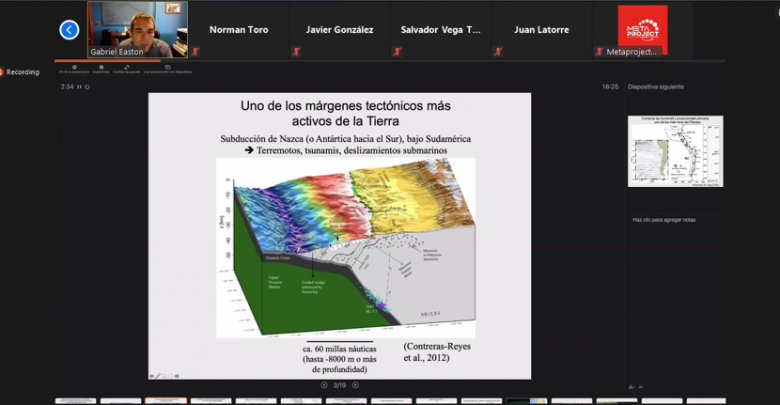
Task: Click the blue back arrow button
Action: (69, 30)
